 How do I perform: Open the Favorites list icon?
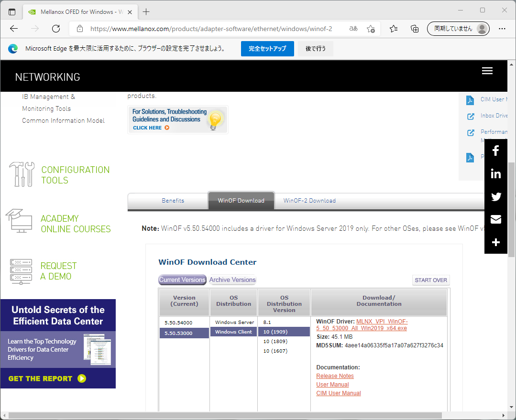[x=394, y=29]
